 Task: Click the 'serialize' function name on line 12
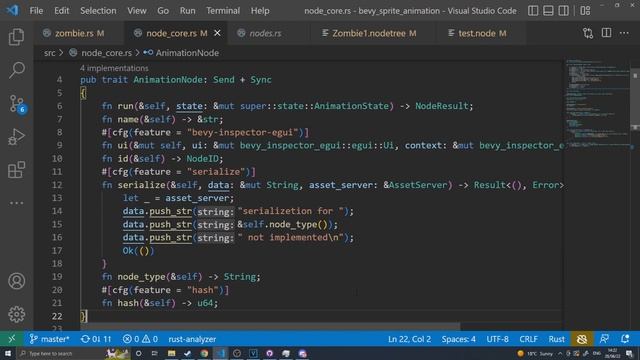pyautogui.click(x=141, y=185)
